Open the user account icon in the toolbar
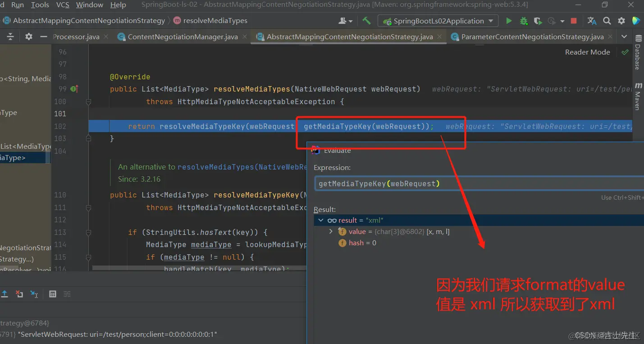This screenshot has width=644, height=344. tap(345, 21)
